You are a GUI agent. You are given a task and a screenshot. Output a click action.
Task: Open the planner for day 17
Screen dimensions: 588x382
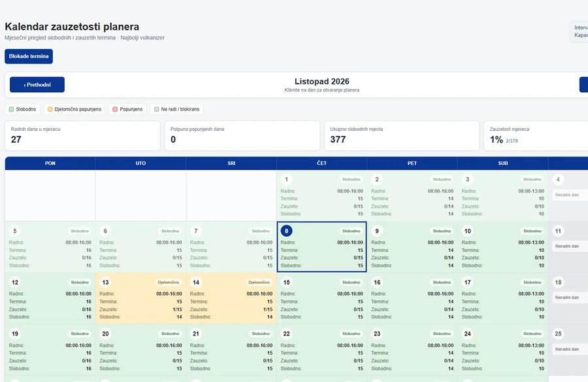[503, 298]
